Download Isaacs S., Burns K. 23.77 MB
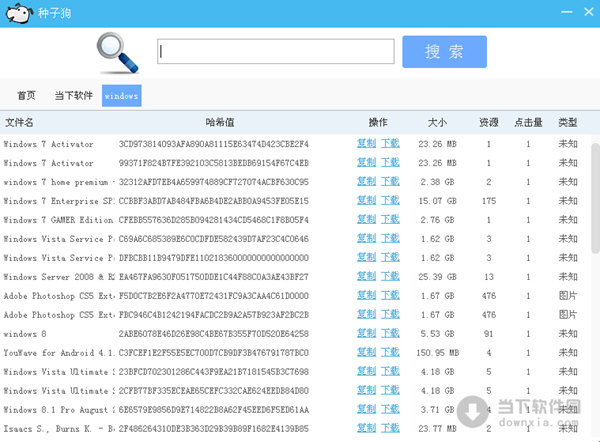 click(390, 428)
